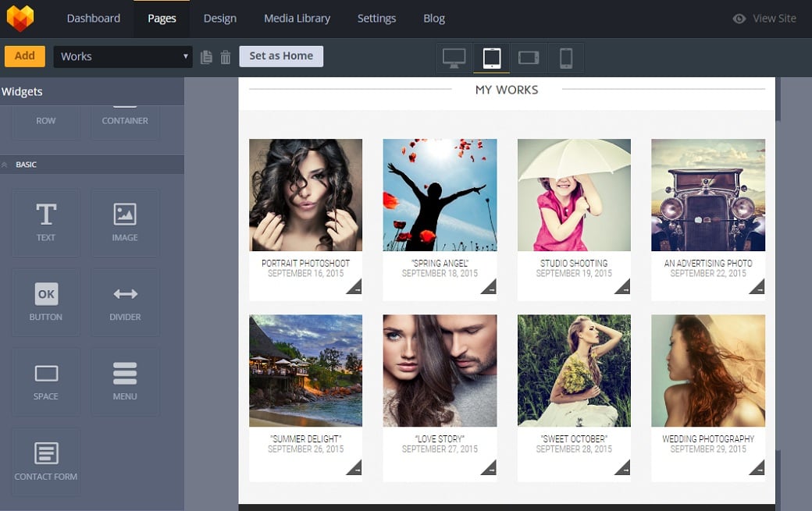Select the Text widget
This screenshot has height=511, width=812.
pyautogui.click(x=46, y=222)
